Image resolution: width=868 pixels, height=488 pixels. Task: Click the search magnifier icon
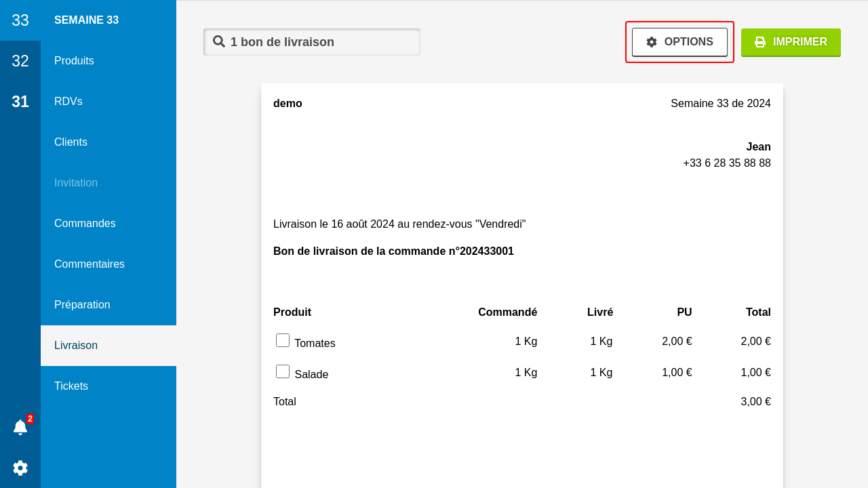pos(218,41)
